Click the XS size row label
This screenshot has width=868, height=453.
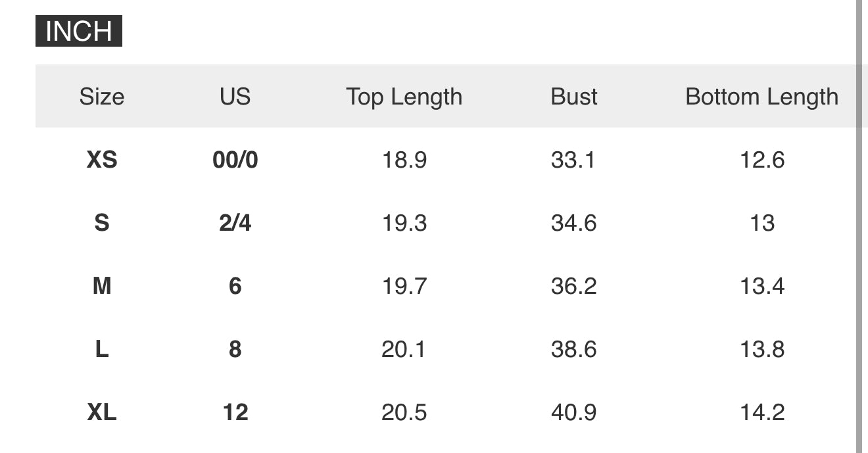pyautogui.click(x=102, y=160)
